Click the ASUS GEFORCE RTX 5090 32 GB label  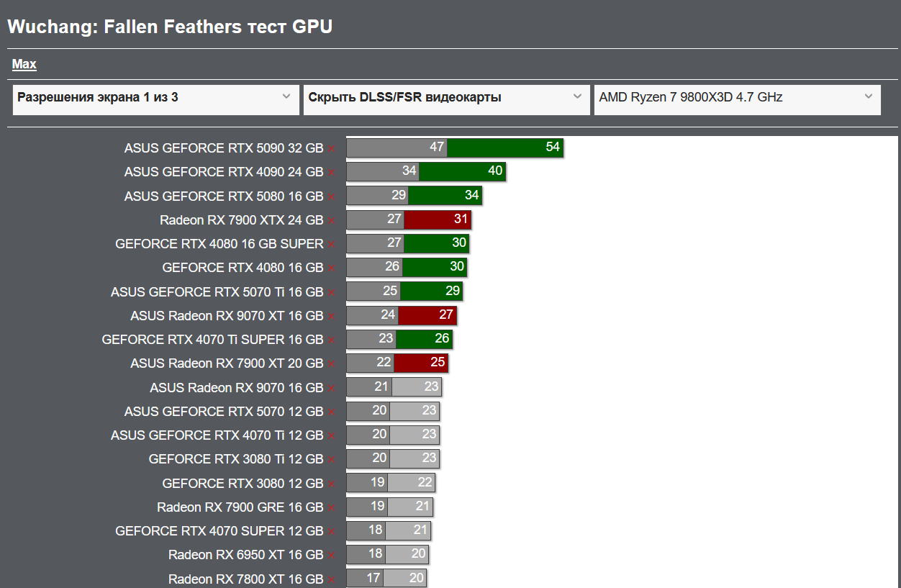(x=224, y=148)
